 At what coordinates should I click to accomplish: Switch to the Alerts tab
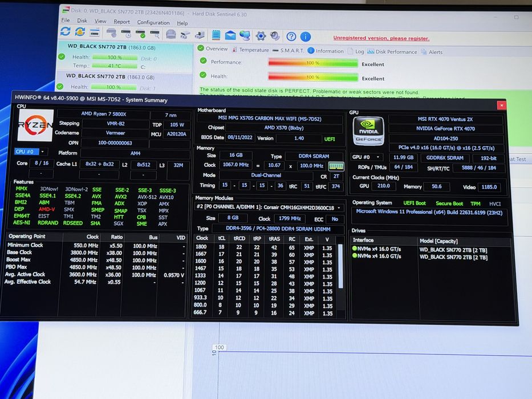click(432, 52)
